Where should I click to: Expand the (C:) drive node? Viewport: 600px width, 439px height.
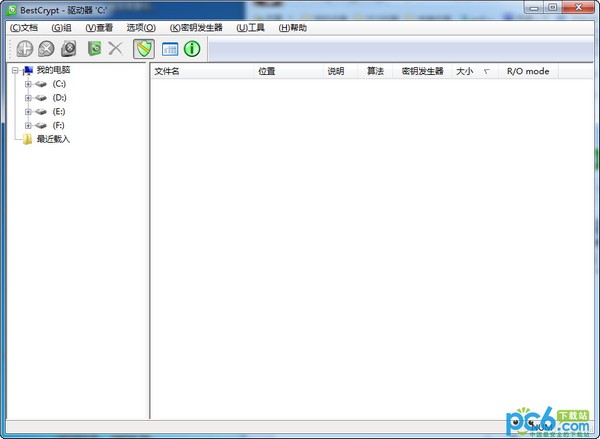point(28,84)
